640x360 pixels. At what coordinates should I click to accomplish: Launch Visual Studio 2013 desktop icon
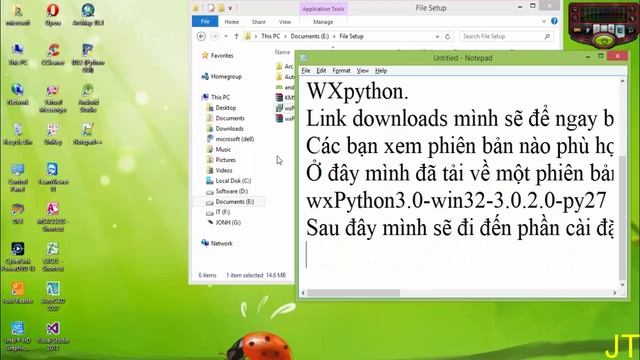coord(53,336)
